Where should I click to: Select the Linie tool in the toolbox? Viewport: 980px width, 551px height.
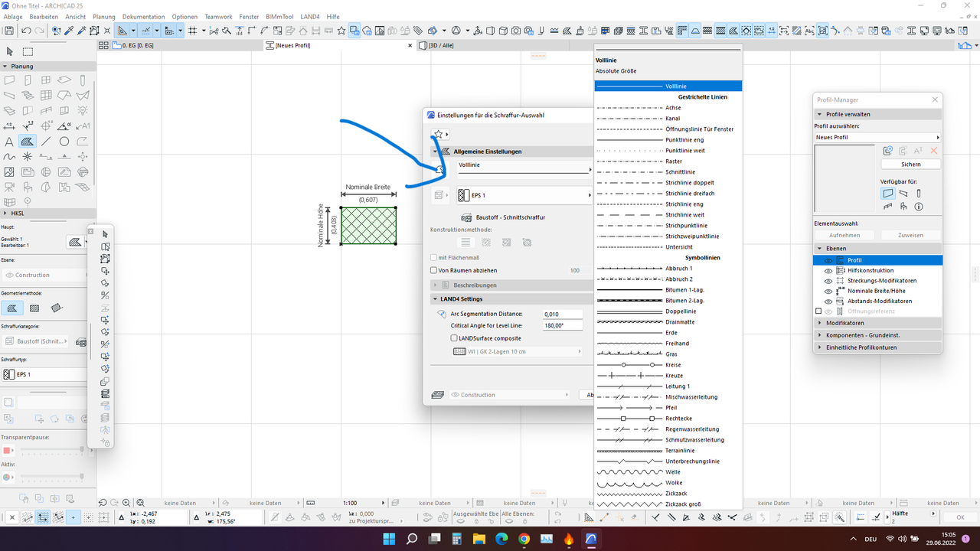point(46,141)
